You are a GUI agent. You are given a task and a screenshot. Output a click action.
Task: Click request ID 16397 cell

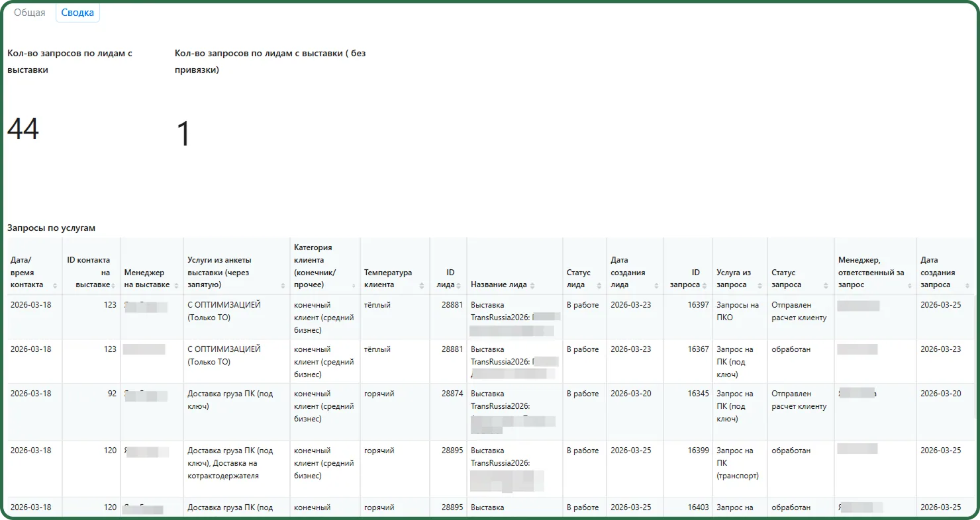688,317
